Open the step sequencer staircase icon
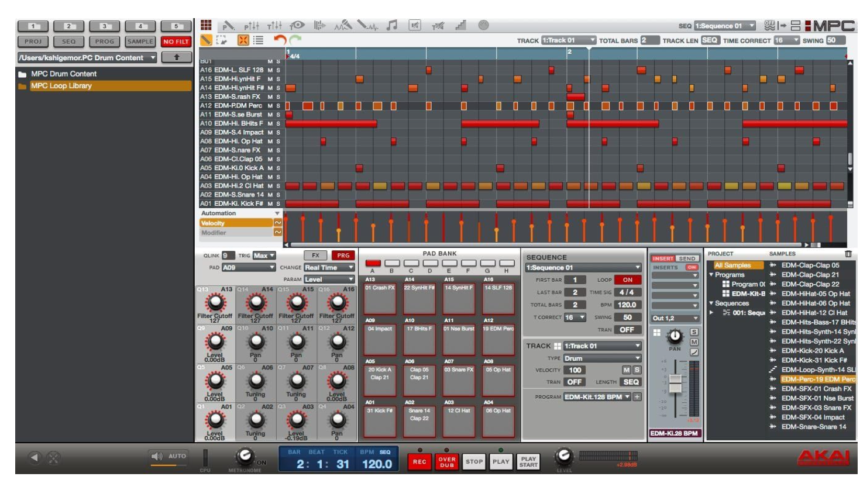The width and height of the screenshot is (860, 504). pos(460,25)
